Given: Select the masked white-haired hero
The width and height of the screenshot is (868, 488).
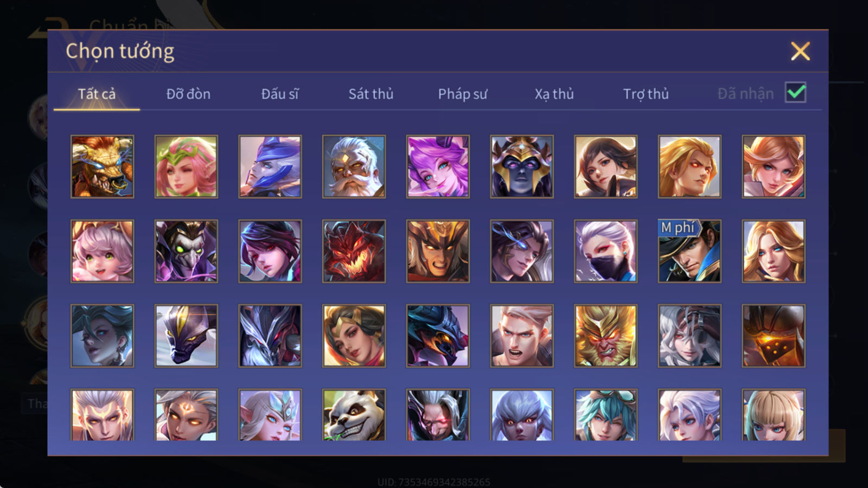Looking at the screenshot, I should [x=605, y=251].
